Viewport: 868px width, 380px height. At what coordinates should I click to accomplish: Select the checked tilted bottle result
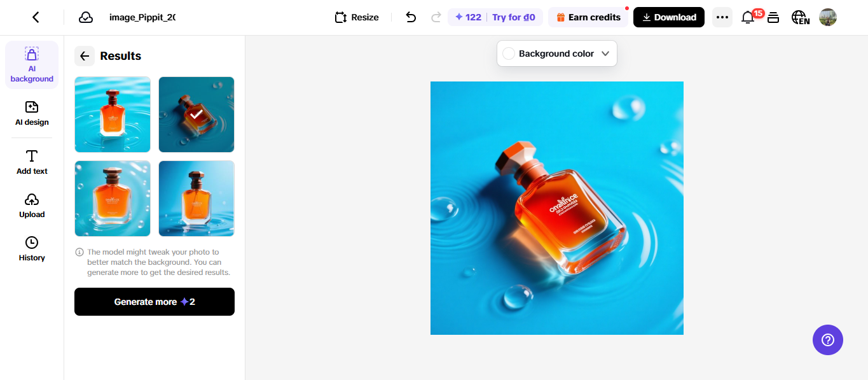click(x=196, y=115)
